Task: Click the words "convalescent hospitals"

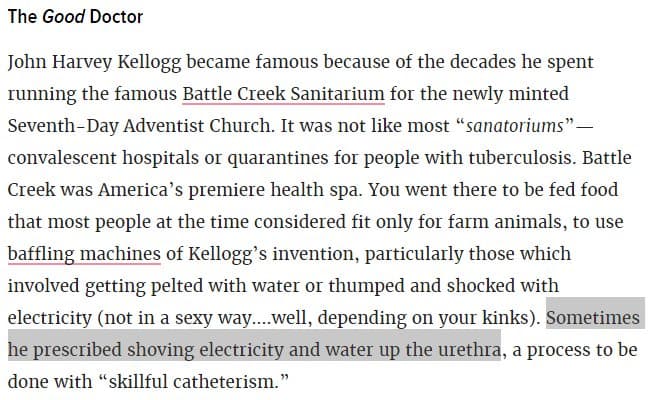Action: [x=91, y=158]
